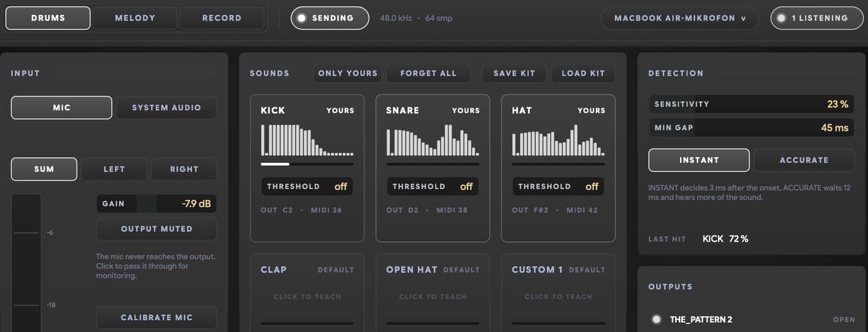Viewport: 868px width, 332px height.
Task: Adjust the Sensitivity slider at 23 %
Action: tap(751, 104)
